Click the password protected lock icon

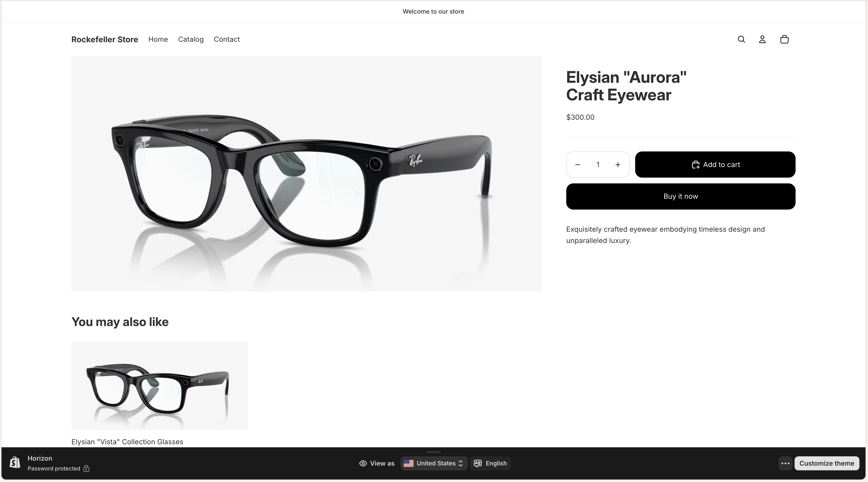coord(86,468)
